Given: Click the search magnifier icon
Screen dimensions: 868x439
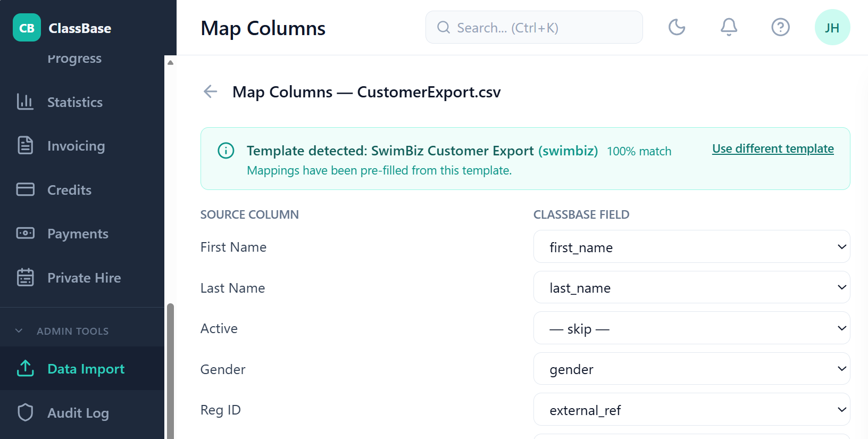Looking at the screenshot, I should tap(444, 27).
